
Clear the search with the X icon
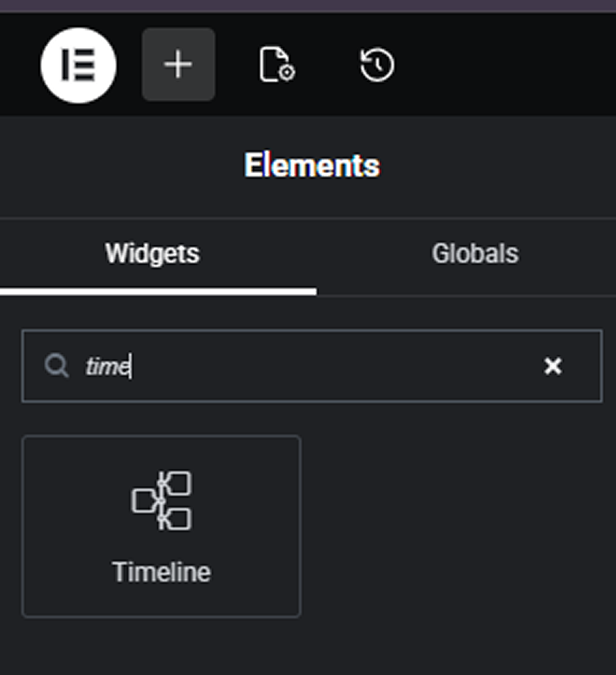(x=553, y=366)
